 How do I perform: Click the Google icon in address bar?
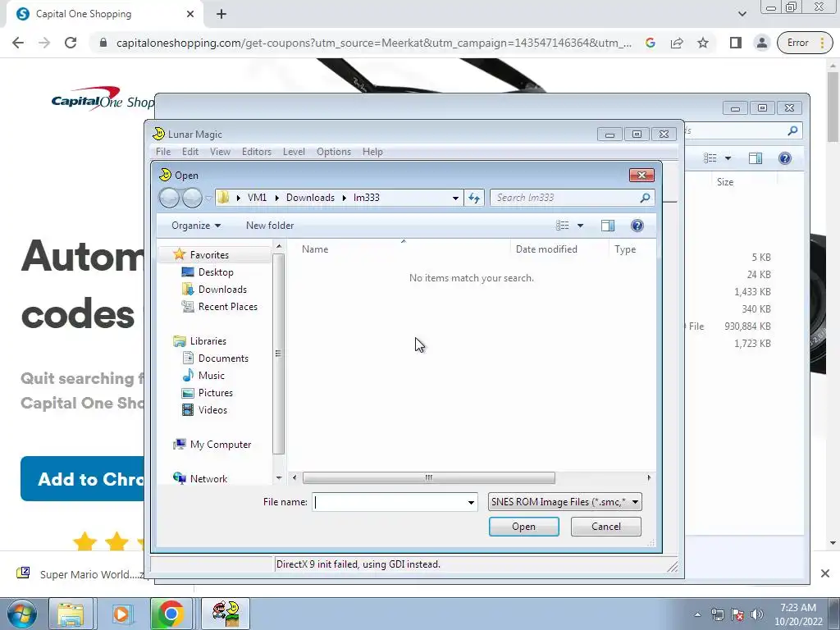point(651,43)
